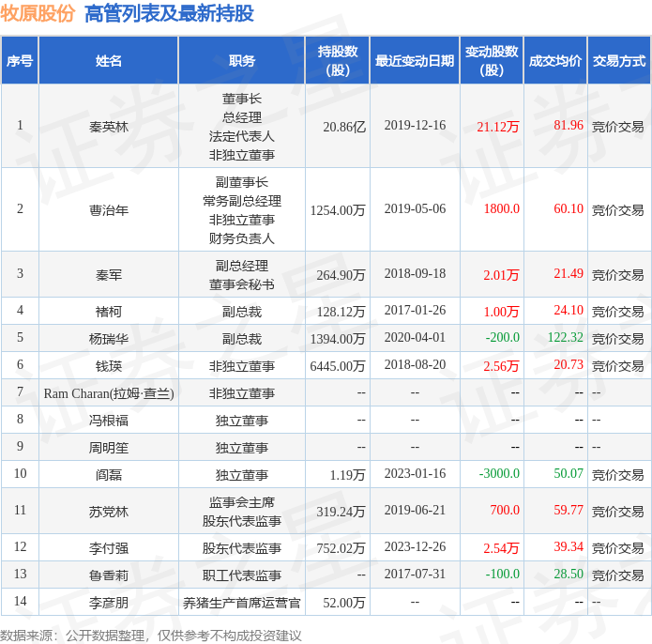
Task: Click the average price 28.50
Action: tap(569, 575)
